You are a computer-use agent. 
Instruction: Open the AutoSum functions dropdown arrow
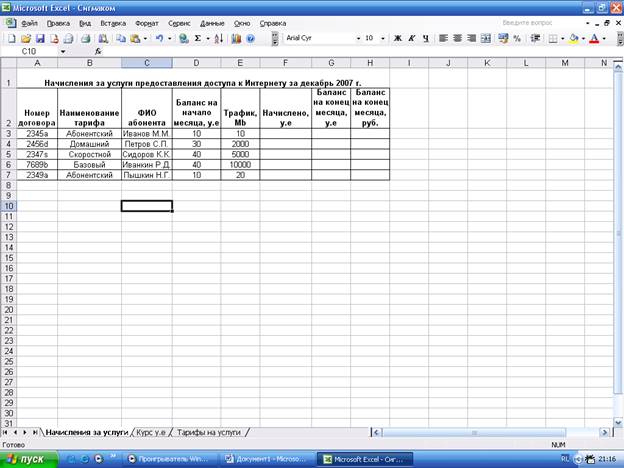point(208,39)
